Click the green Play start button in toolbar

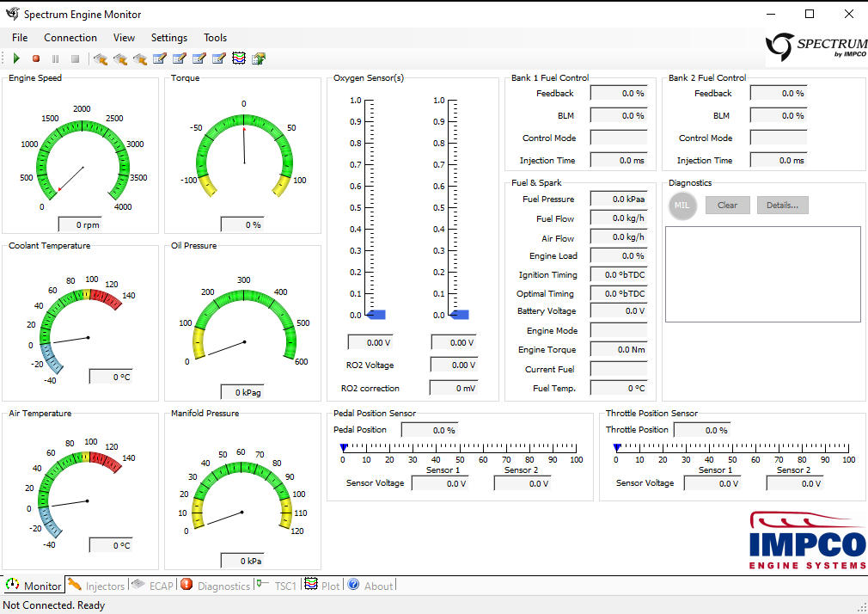[x=16, y=58]
